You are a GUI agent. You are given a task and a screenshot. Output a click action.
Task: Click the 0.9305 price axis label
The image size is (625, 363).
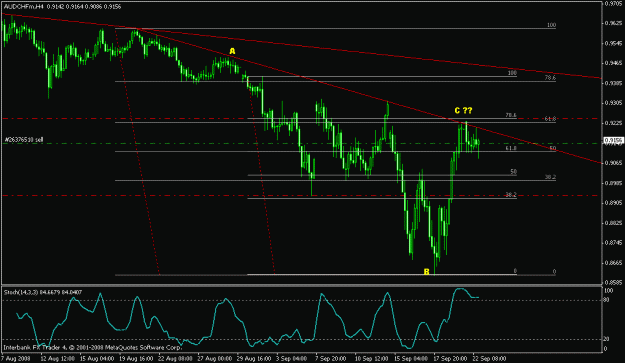pyautogui.click(x=613, y=103)
